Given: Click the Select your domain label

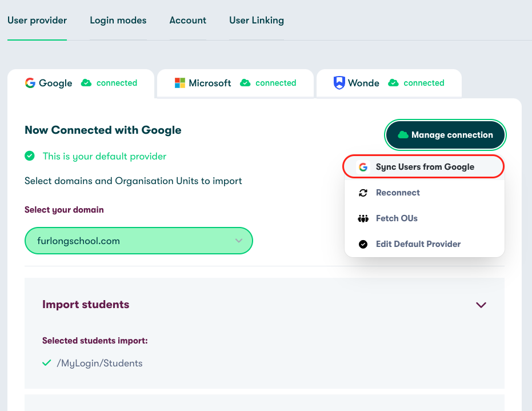Looking at the screenshot, I should 64,210.
